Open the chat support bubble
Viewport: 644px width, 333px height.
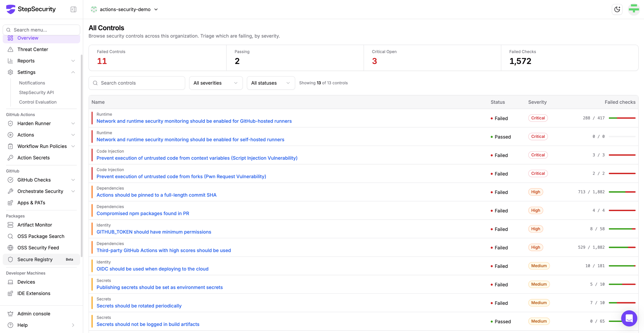629,318
